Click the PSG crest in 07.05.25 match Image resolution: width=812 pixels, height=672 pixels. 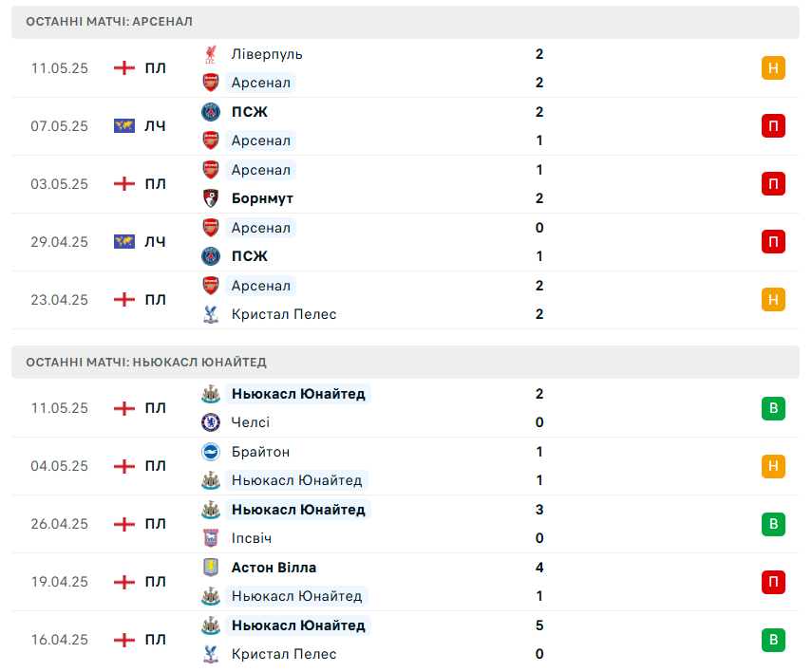click(x=210, y=112)
